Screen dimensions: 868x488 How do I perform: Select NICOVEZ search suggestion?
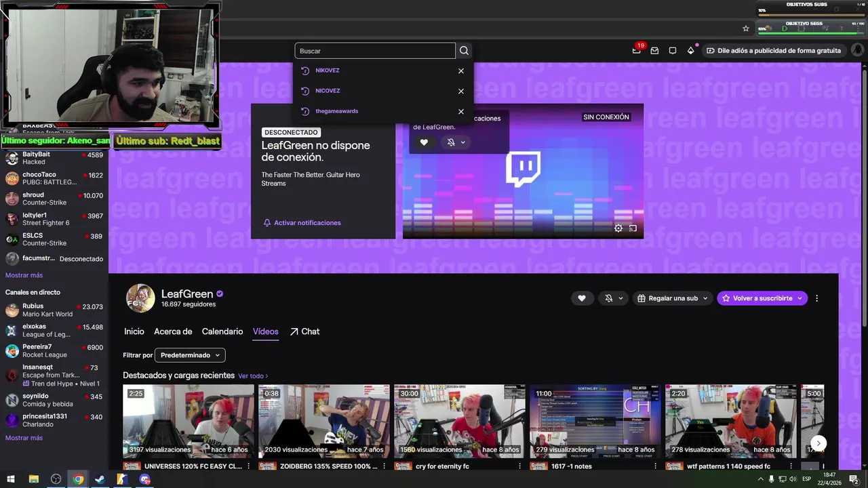328,91
